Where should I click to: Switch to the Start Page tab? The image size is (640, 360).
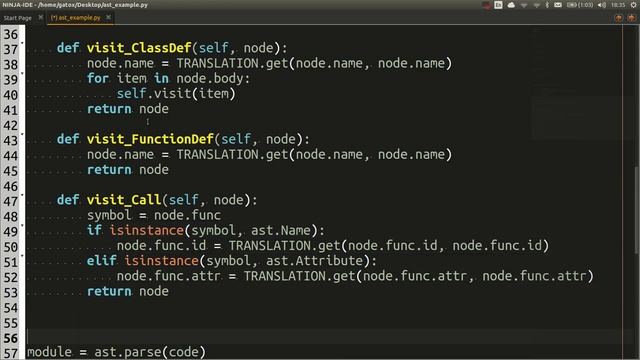18,18
